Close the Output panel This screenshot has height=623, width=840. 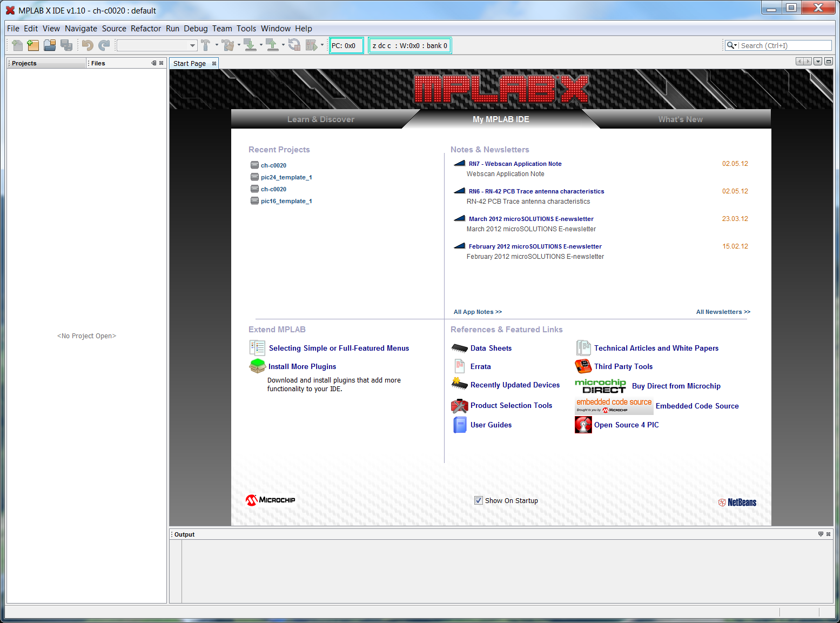pyautogui.click(x=828, y=534)
